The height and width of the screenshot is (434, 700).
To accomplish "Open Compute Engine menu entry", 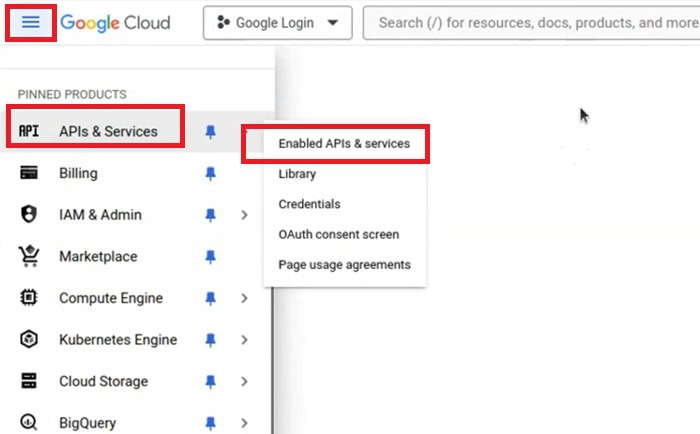I will click(111, 298).
